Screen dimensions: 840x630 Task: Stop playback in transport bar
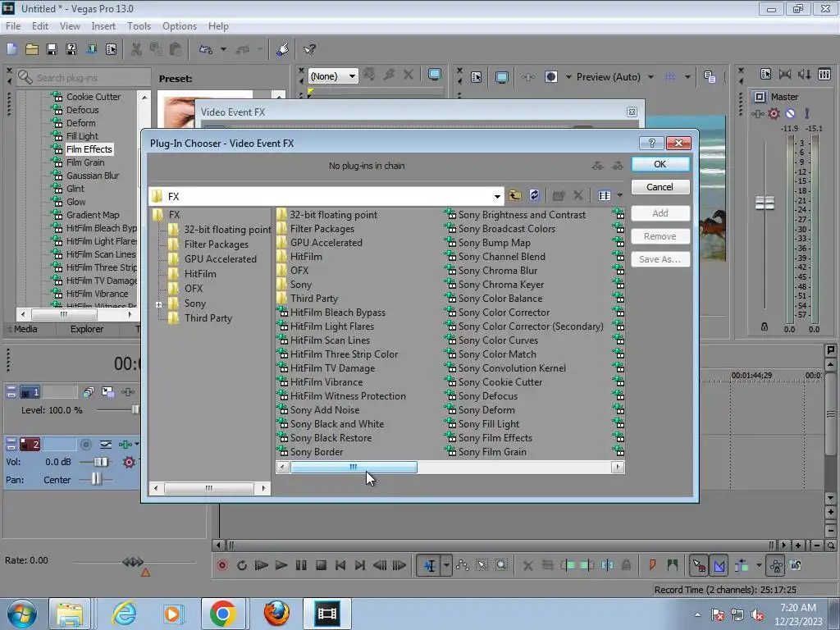321,565
